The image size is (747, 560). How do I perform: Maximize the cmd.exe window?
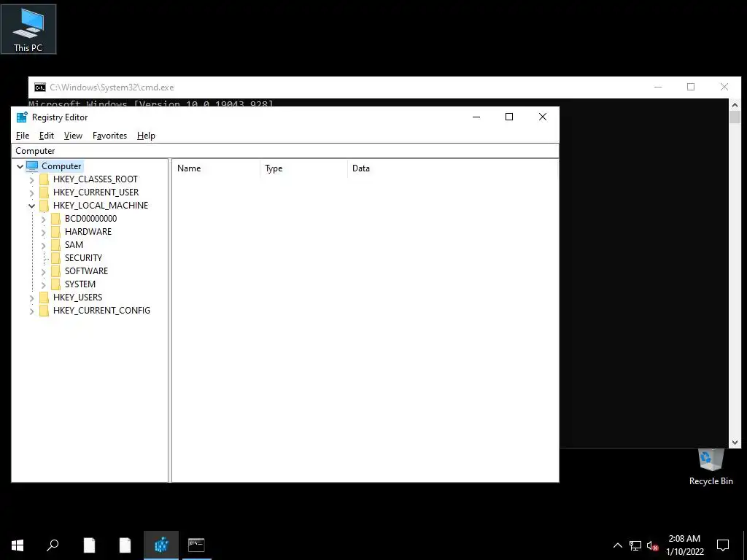click(x=691, y=87)
